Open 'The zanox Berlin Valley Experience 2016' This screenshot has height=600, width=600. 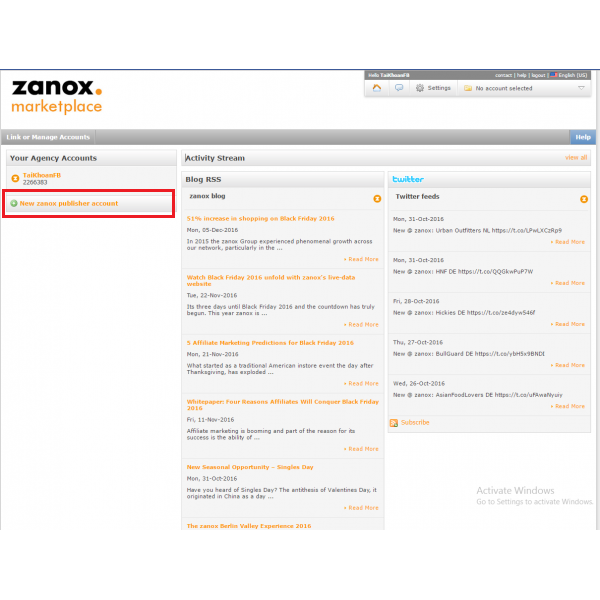[x=249, y=526]
